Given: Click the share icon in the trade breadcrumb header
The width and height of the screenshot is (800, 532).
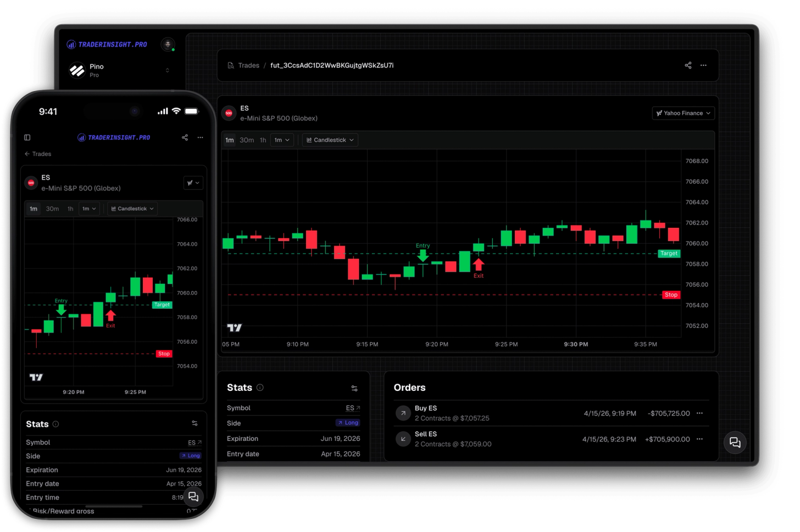Looking at the screenshot, I should click(x=688, y=65).
